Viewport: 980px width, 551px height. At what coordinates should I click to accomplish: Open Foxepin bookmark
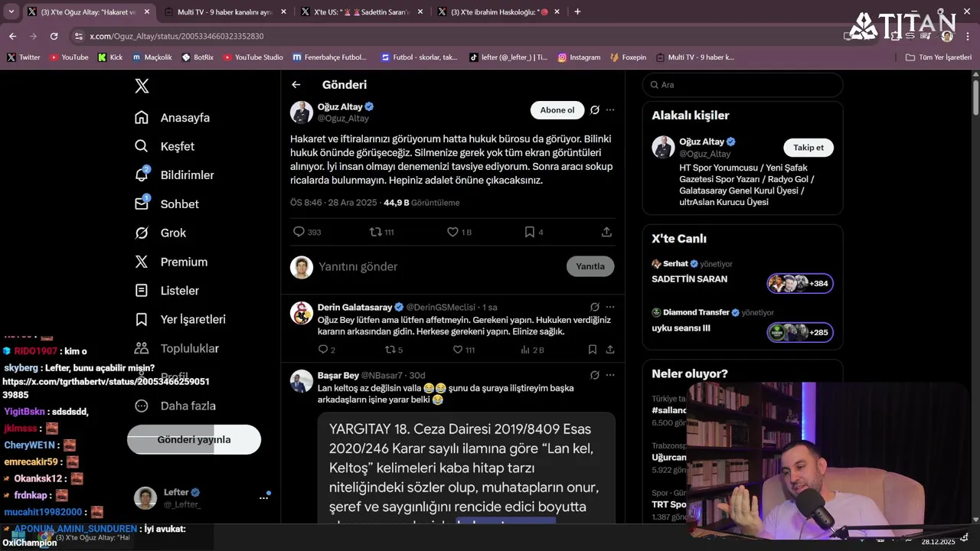tap(629, 57)
